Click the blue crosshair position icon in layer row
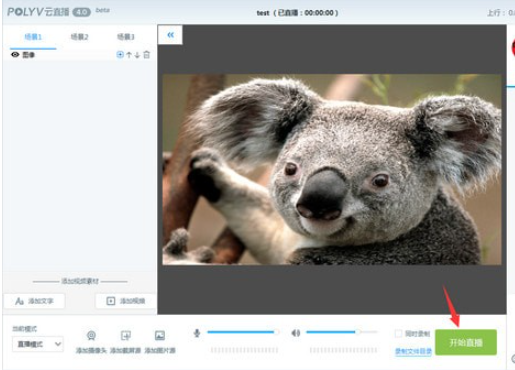Viewport: 515px width, 370px height. click(x=120, y=54)
